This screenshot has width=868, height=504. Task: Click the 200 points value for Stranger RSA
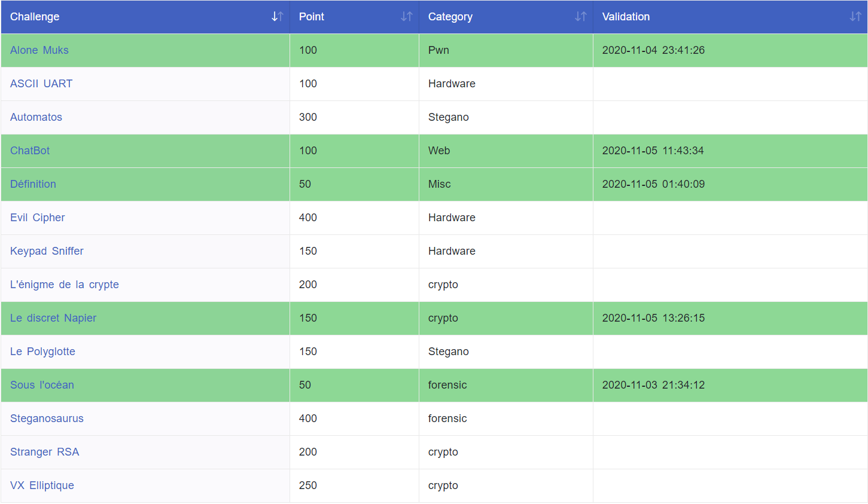pos(308,452)
